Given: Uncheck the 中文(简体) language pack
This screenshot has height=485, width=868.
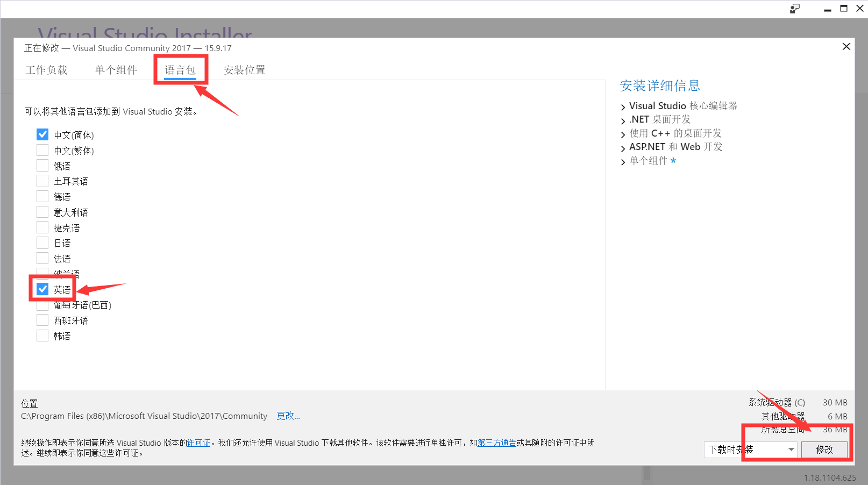Looking at the screenshot, I should [42, 134].
